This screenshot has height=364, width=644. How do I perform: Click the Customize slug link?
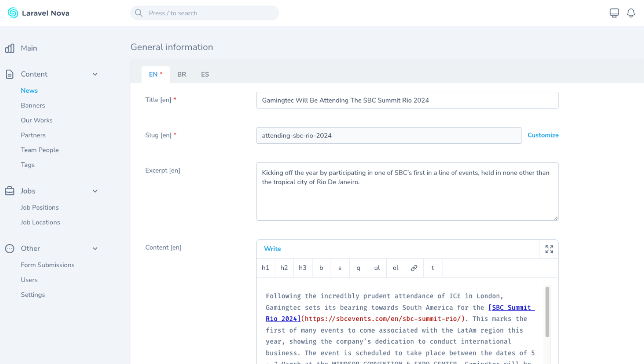(x=543, y=135)
